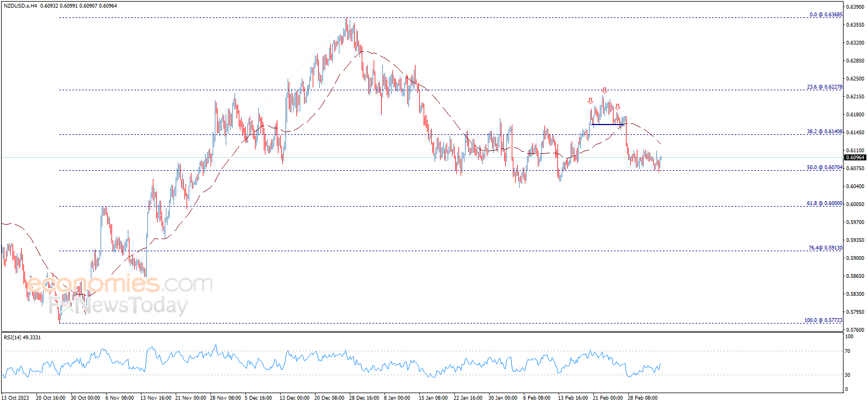Select the 100.0 @ 0.57723 Fibonacci label
868x404 pixels.
pyautogui.click(x=823, y=320)
